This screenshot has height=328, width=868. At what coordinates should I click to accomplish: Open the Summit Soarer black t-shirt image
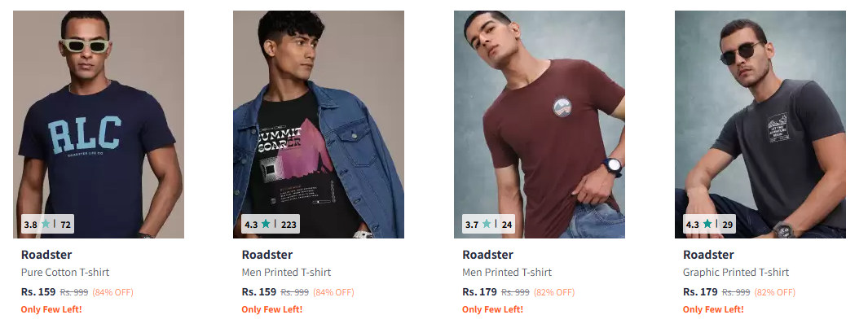coord(319,125)
